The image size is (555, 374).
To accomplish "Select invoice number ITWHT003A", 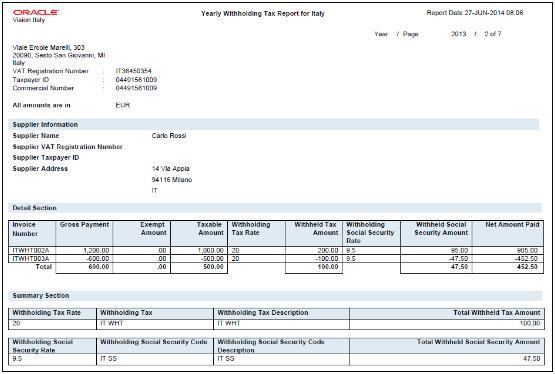I will 31,259.
